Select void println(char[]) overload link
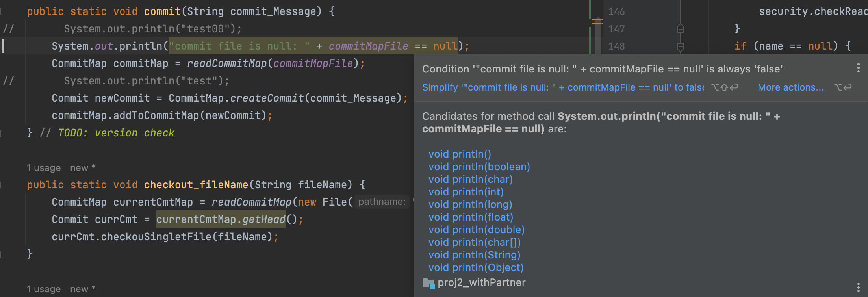The image size is (868, 297). click(474, 242)
